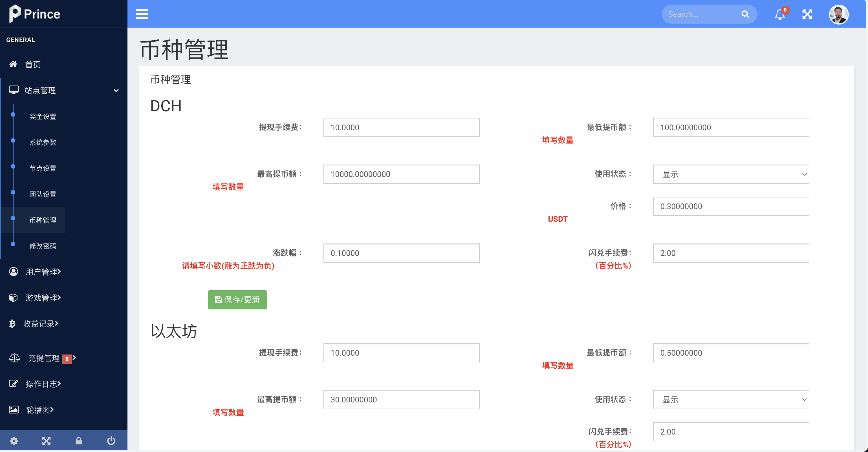Select 奖金设置 from the sidebar menu

43,116
